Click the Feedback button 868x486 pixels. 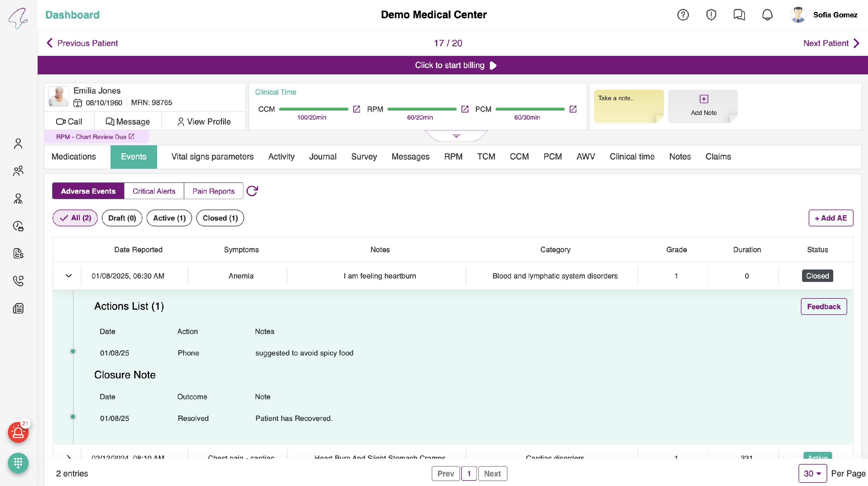[823, 306]
